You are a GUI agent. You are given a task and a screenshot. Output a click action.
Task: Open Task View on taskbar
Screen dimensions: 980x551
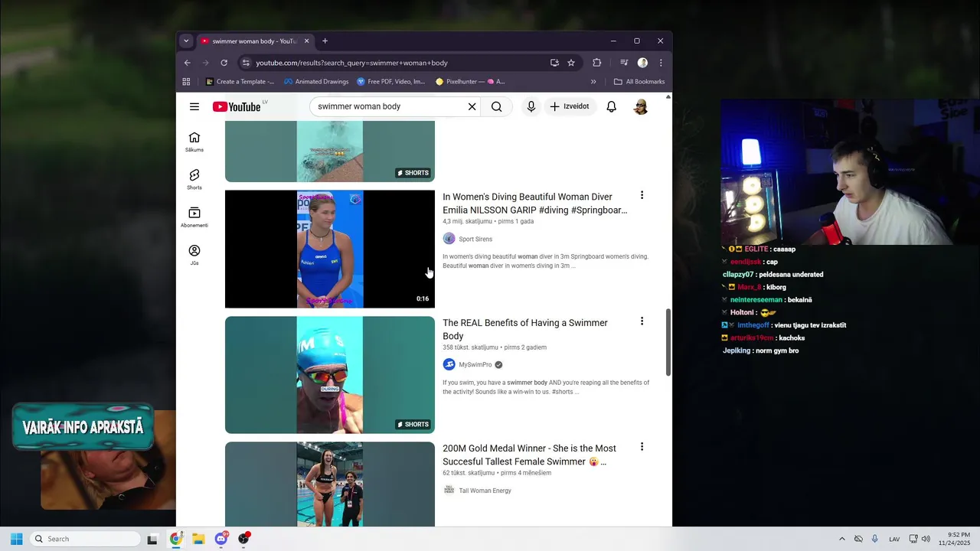tap(152, 539)
